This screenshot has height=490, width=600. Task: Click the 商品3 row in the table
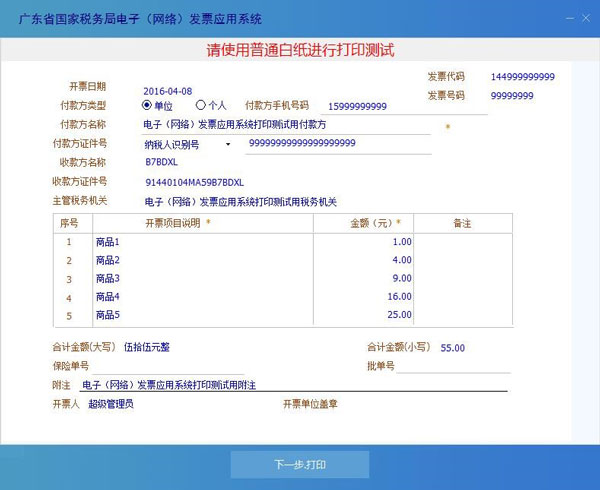point(202,278)
